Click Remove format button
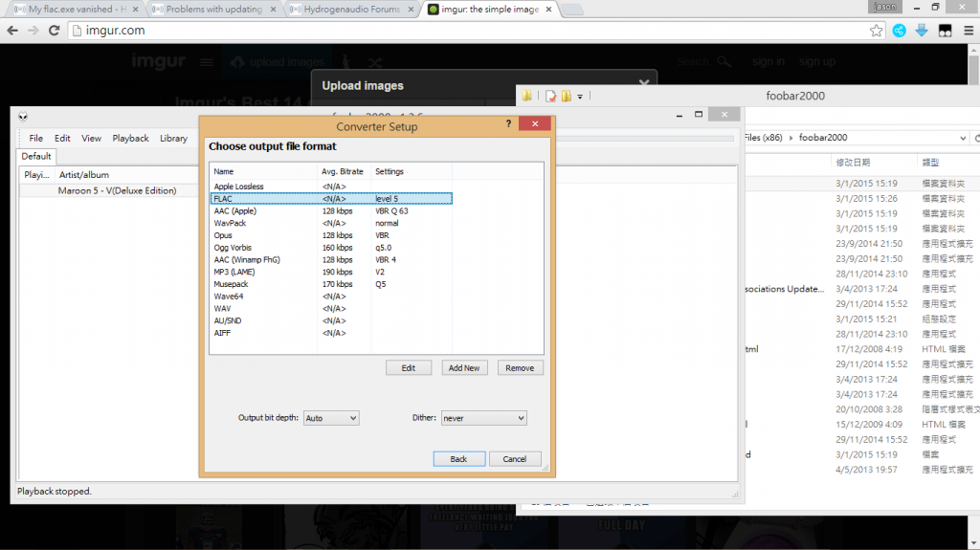This screenshot has width=980, height=550. tap(520, 368)
